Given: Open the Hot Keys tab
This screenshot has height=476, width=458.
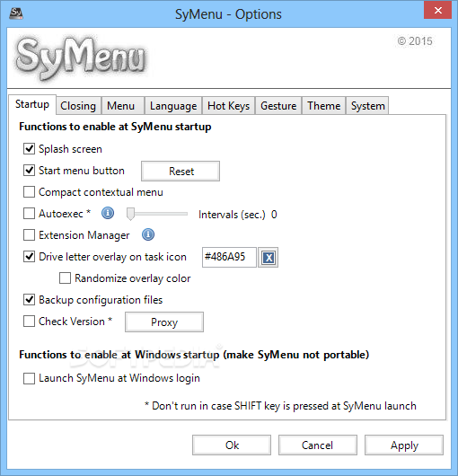Looking at the screenshot, I should [x=228, y=106].
